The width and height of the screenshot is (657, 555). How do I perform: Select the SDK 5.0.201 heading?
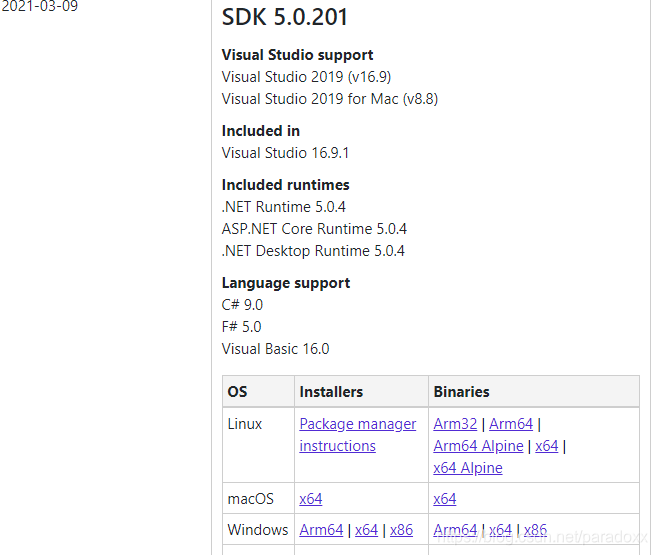285,17
